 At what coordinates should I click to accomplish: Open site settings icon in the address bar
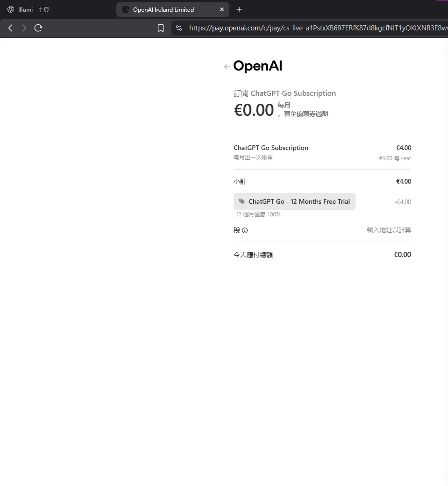pos(179,28)
